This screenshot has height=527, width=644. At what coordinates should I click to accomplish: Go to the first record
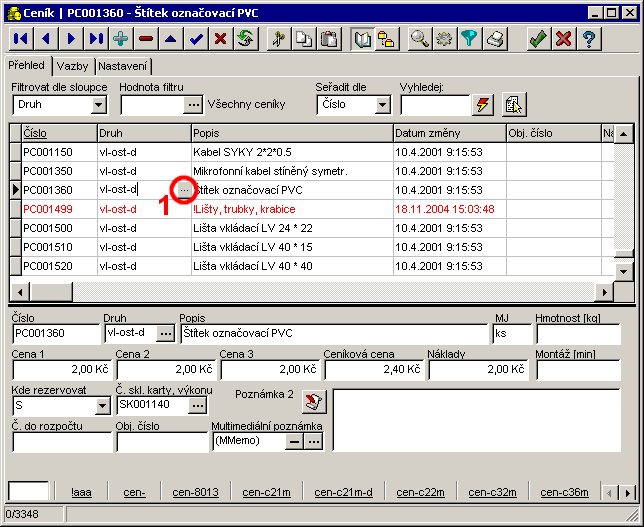coord(20,39)
